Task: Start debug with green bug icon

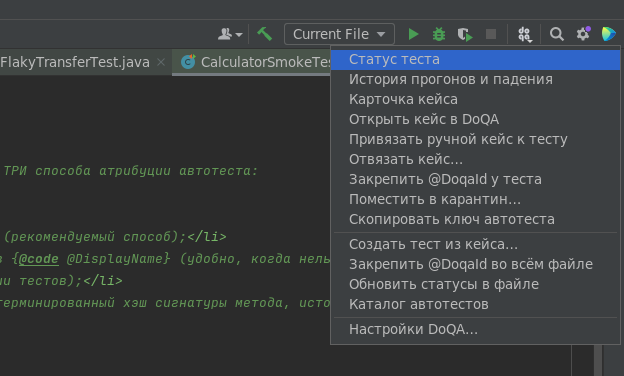Action: point(439,34)
